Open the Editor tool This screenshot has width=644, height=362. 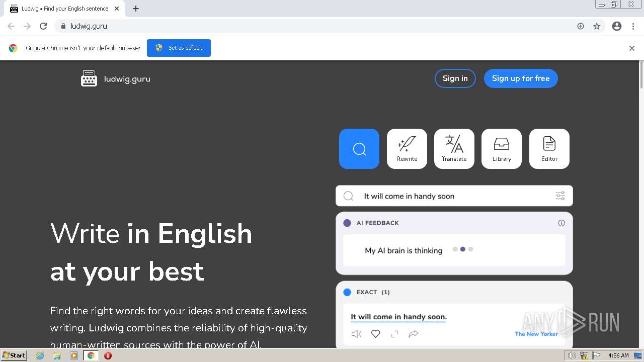tap(549, 149)
